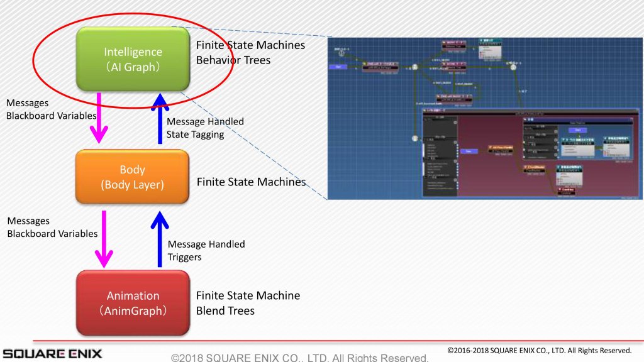This screenshot has width=644, height=362.
Task: Select the 'Behavior Trees' text
Action: tap(233, 60)
